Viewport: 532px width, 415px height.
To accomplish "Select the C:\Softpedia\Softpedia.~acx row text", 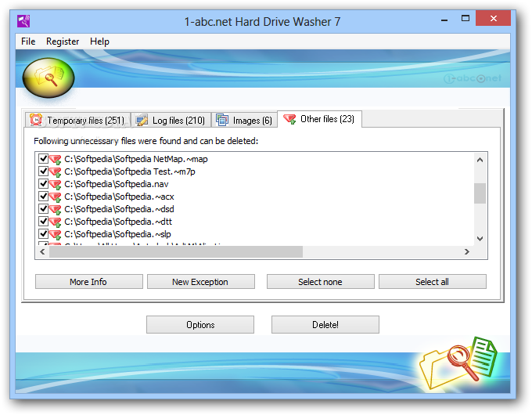I will click(119, 197).
